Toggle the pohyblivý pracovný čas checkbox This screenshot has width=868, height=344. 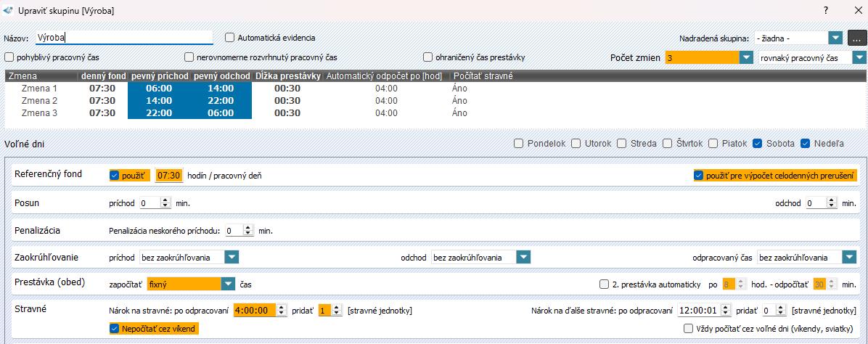[x=9, y=57]
